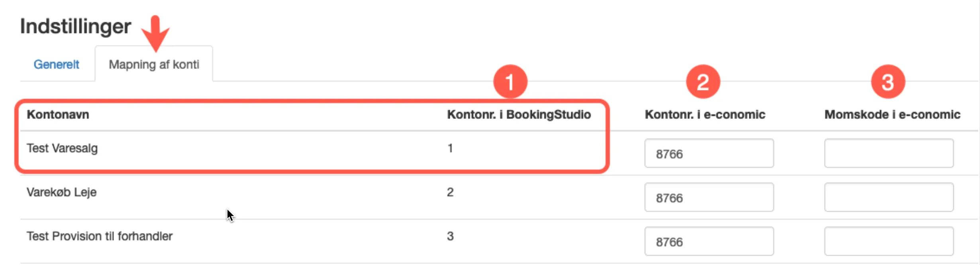Click the red downward arrow annotation
Image resolution: width=980 pixels, height=265 pixels.
click(x=155, y=34)
